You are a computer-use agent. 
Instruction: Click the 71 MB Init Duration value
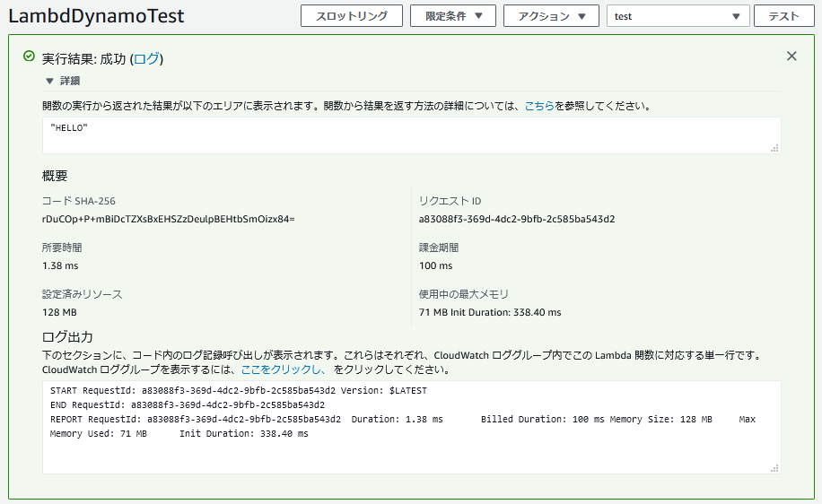pyautogui.click(x=490, y=312)
